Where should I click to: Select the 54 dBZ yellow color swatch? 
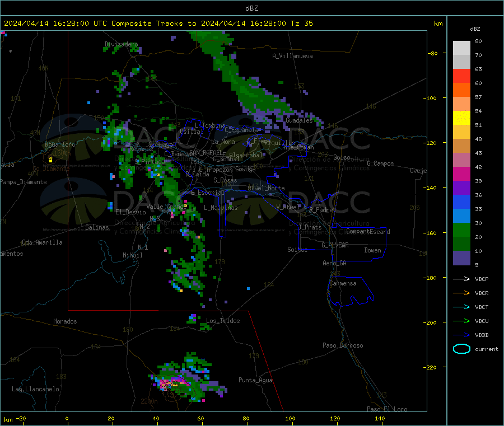[x=461, y=118]
